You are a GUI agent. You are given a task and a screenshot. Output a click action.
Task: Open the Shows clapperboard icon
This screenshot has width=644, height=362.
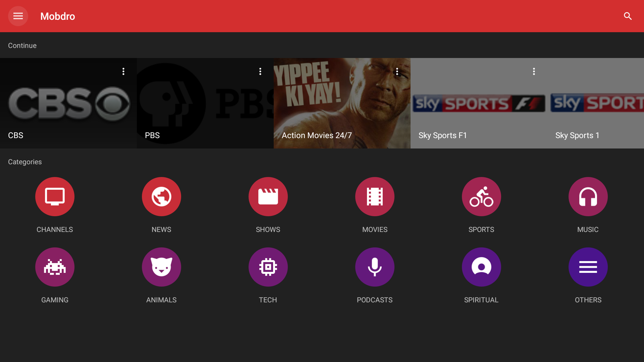(x=268, y=196)
